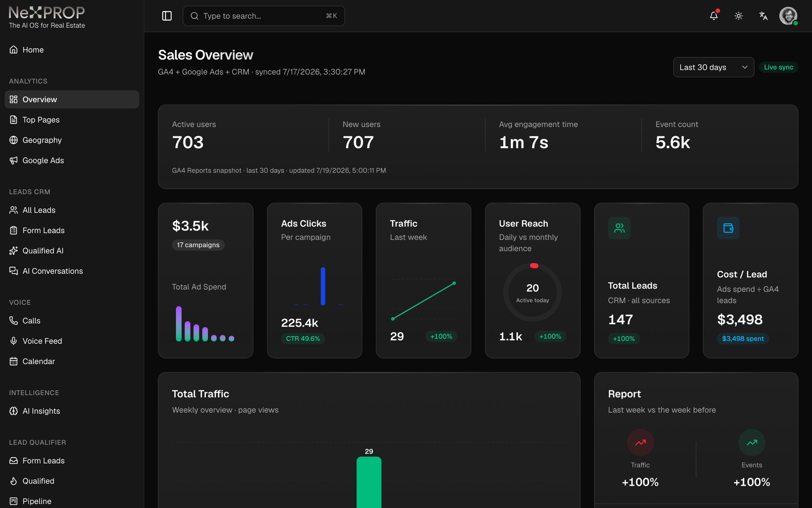Open user profile avatar
The height and width of the screenshot is (508, 812).
coord(788,16)
